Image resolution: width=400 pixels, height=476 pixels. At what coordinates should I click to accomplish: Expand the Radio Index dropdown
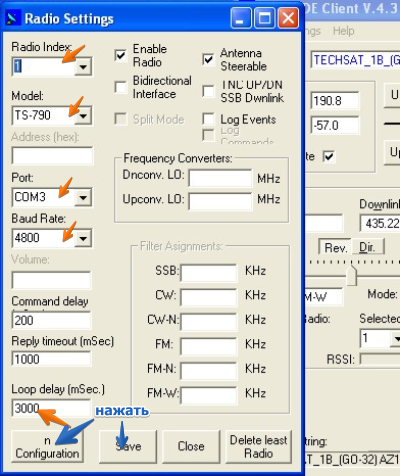pyautogui.click(x=83, y=67)
